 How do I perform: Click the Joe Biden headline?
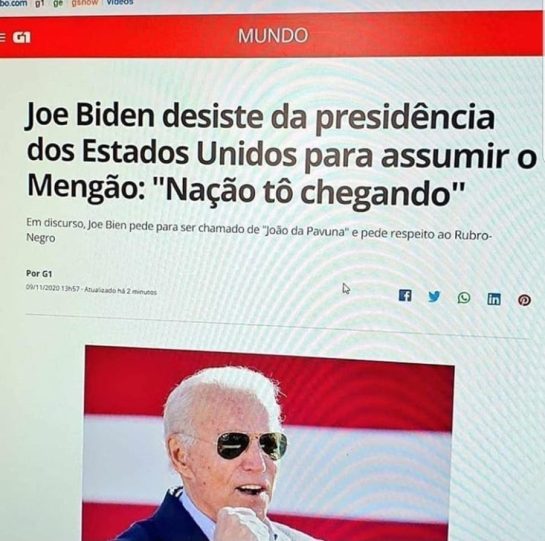[x=282, y=156]
